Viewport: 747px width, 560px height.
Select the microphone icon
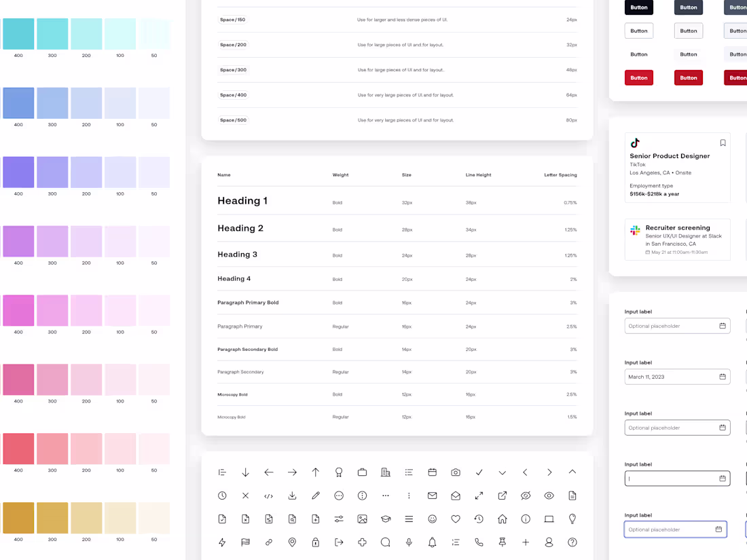point(409,541)
